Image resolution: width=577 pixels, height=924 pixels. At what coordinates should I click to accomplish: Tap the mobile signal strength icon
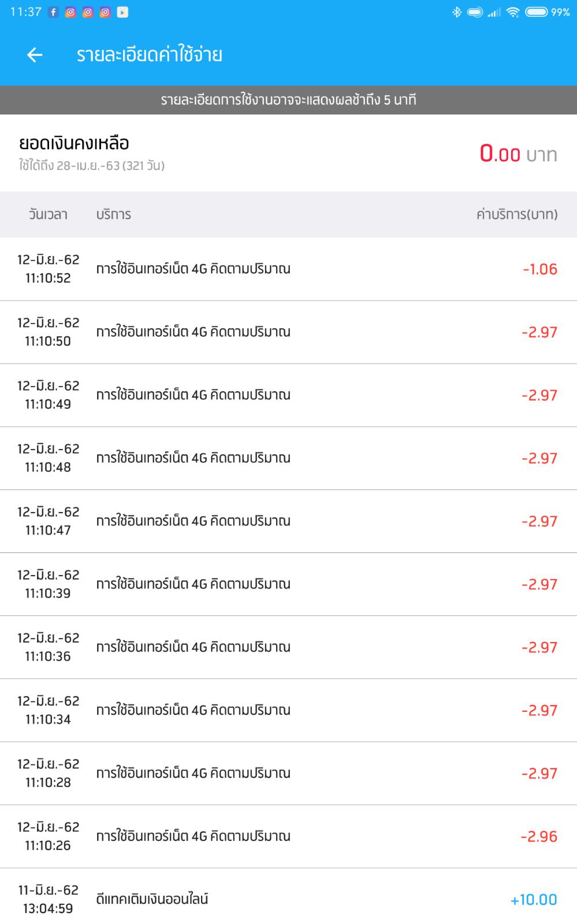click(493, 12)
